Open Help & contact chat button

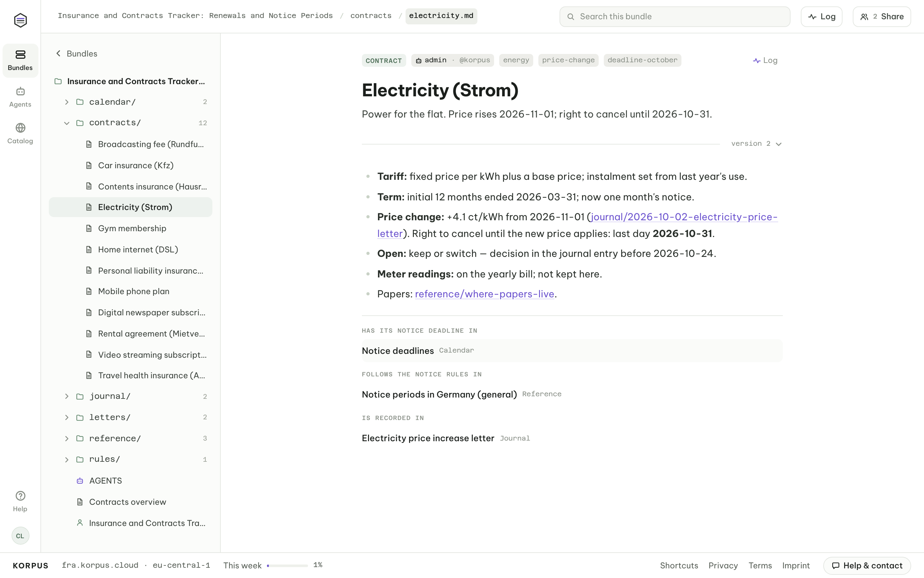point(867,565)
